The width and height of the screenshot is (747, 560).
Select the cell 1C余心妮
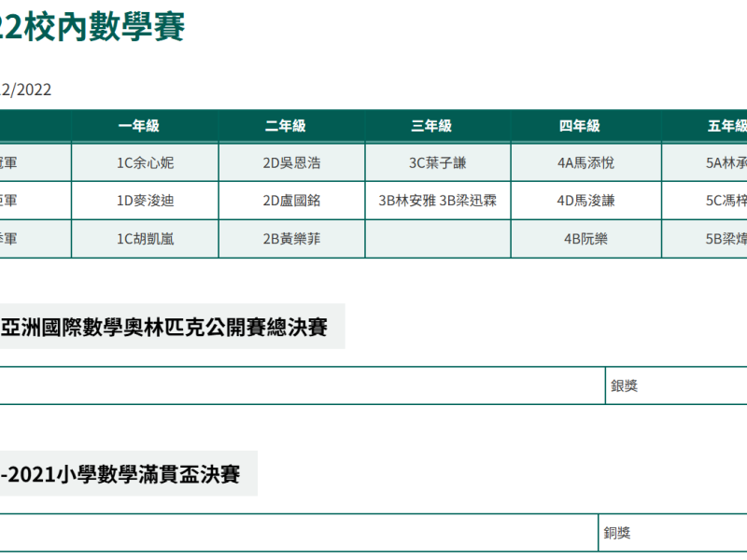pyautogui.click(x=145, y=162)
